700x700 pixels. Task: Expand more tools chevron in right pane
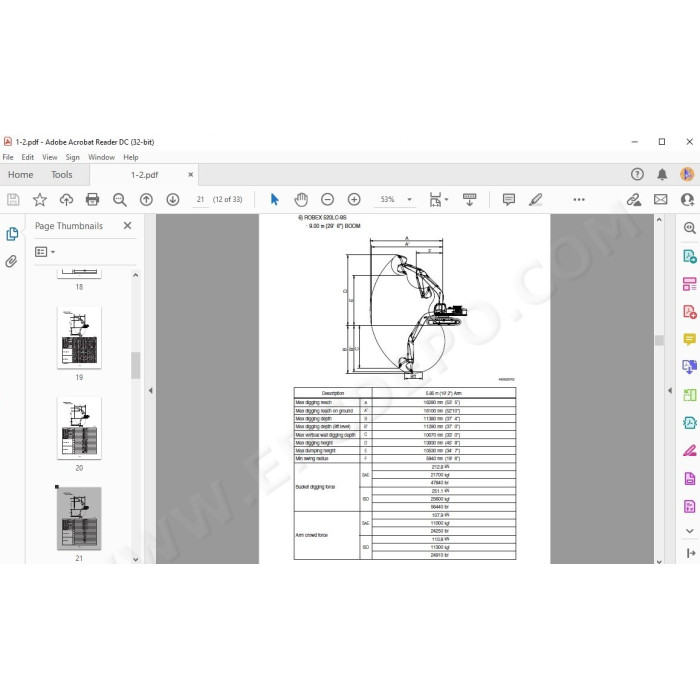click(690, 531)
